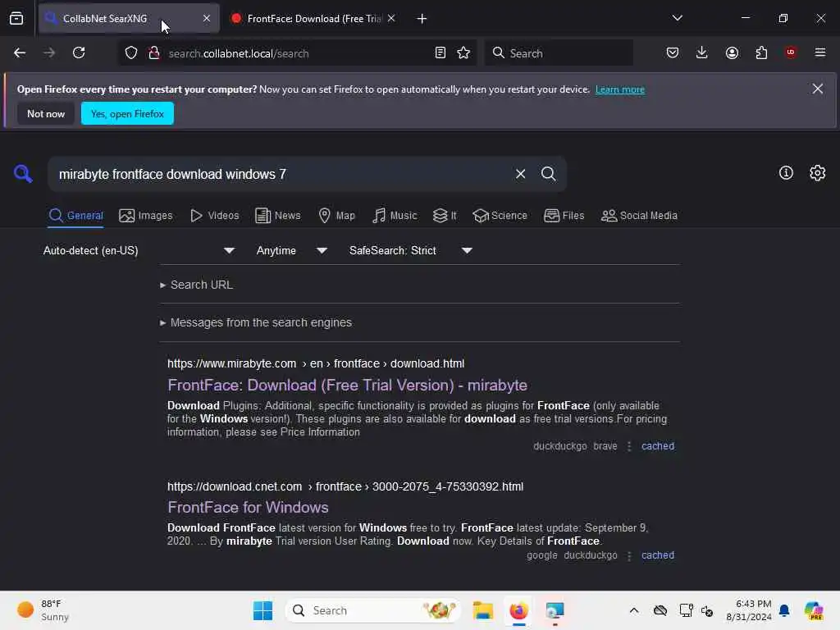Click Yes, open Firefox button
This screenshot has height=630, width=840.
[x=127, y=113]
